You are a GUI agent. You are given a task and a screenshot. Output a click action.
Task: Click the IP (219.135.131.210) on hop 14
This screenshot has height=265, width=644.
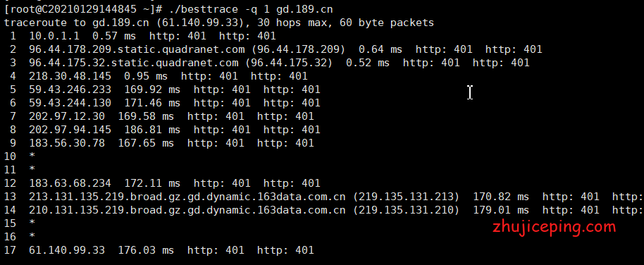pyautogui.click(x=406, y=210)
